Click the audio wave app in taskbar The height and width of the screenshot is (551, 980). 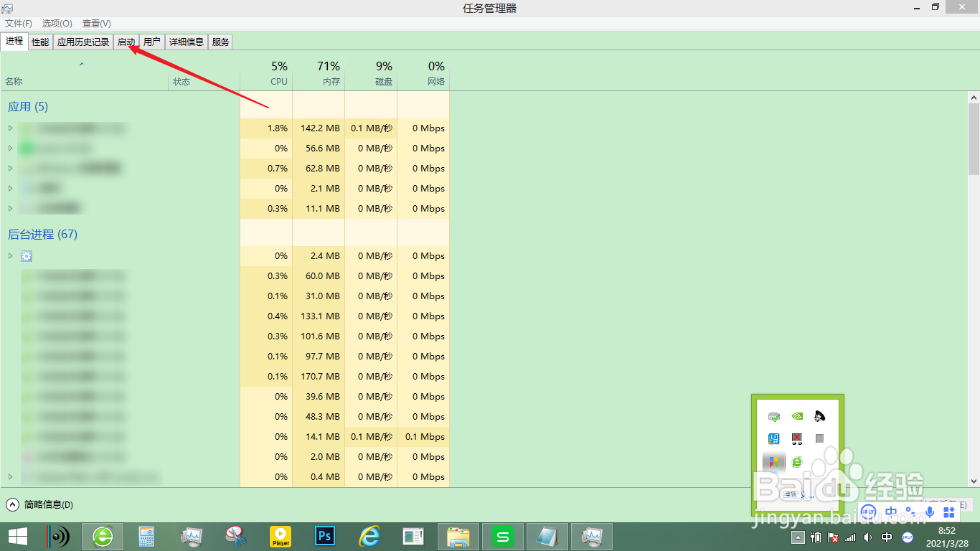(58, 537)
